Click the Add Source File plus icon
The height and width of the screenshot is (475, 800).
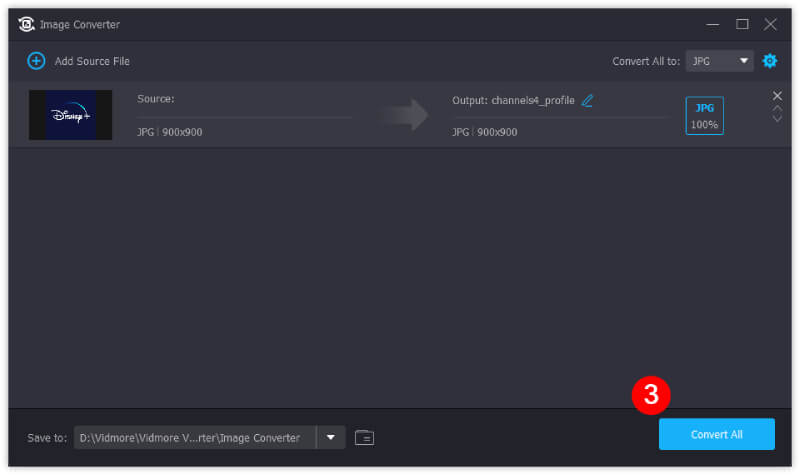pos(36,61)
